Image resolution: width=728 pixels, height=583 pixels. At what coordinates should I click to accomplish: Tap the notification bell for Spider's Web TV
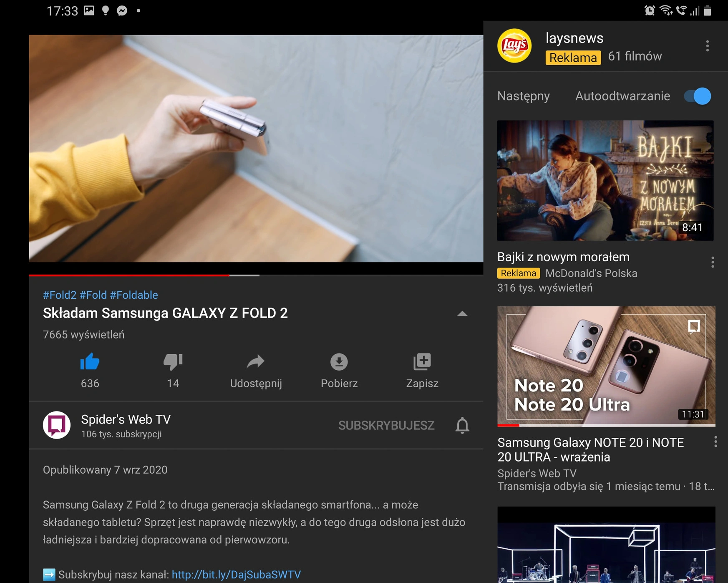click(462, 425)
